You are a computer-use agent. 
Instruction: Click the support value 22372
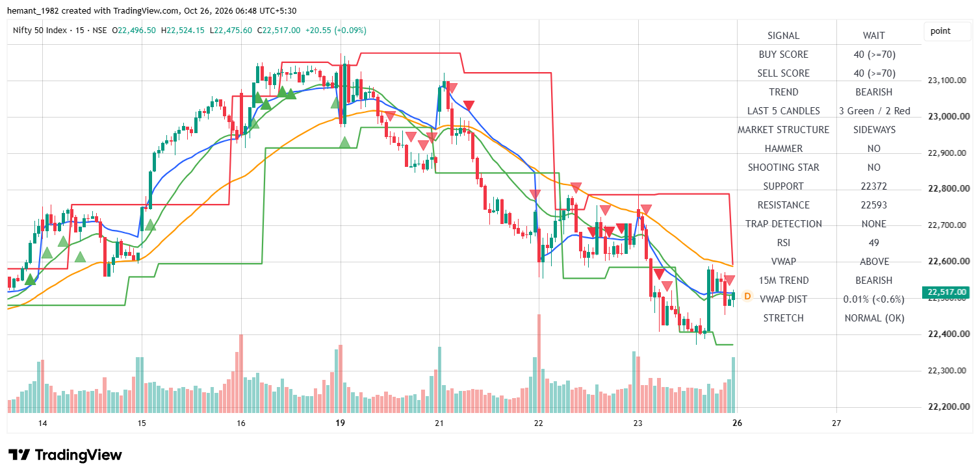(874, 186)
